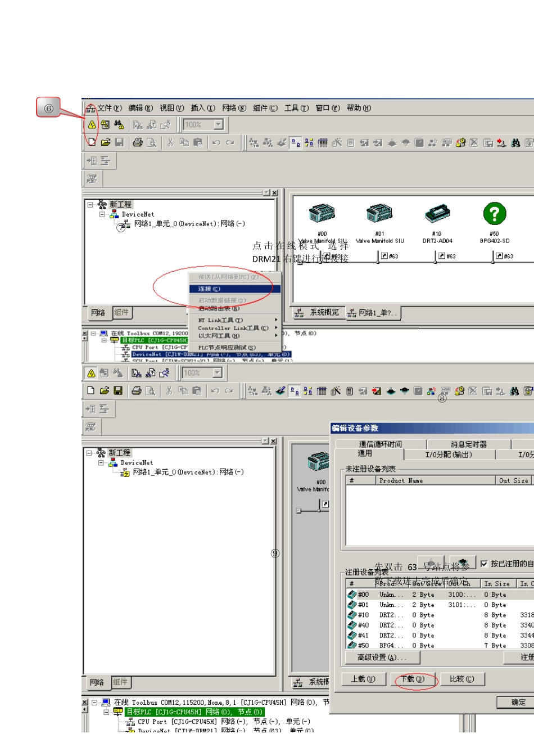Viewport: 534px width, 756px height.
Task: Open the zoom 100% dropdown in upper window
Action: (x=219, y=124)
